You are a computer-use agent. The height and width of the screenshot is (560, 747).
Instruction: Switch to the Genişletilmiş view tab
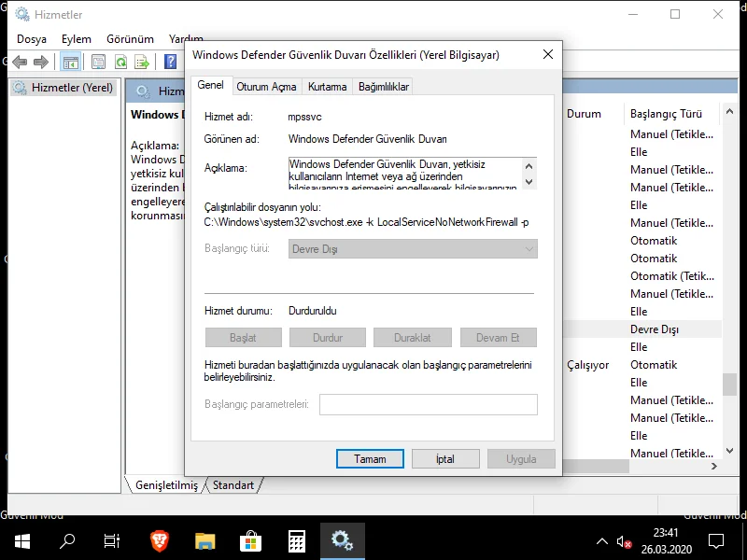tap(166, 485)
